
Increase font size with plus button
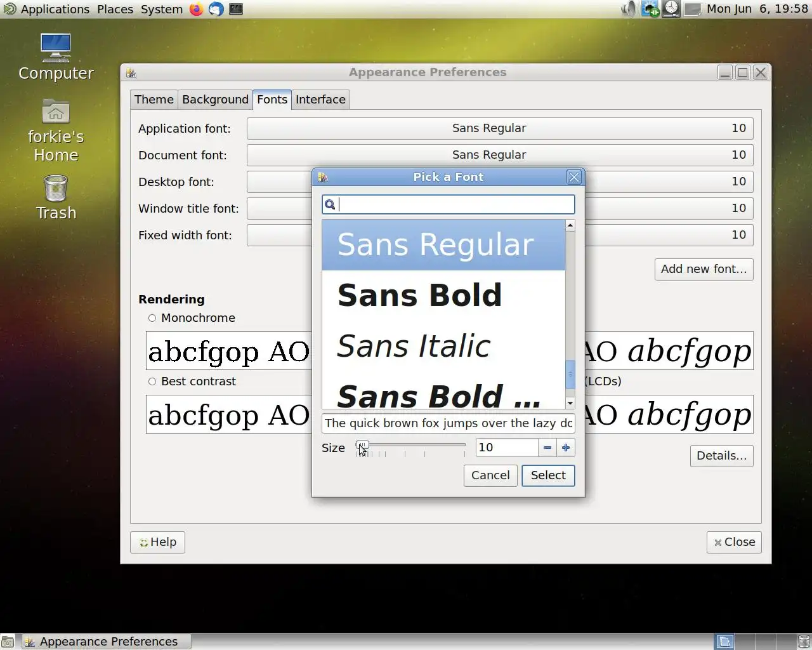click(x=566, y=448)
